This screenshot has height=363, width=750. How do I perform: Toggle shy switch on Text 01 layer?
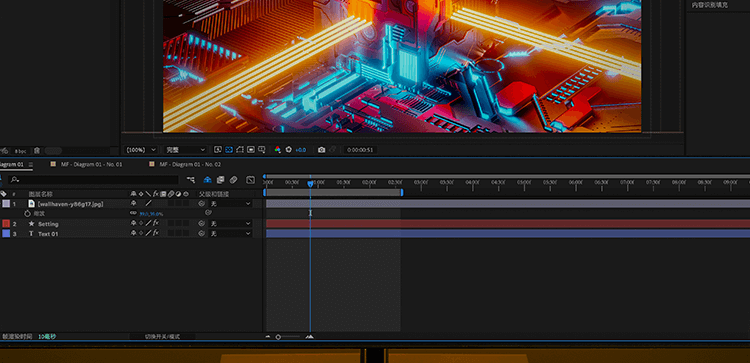[x=133, y=234]
